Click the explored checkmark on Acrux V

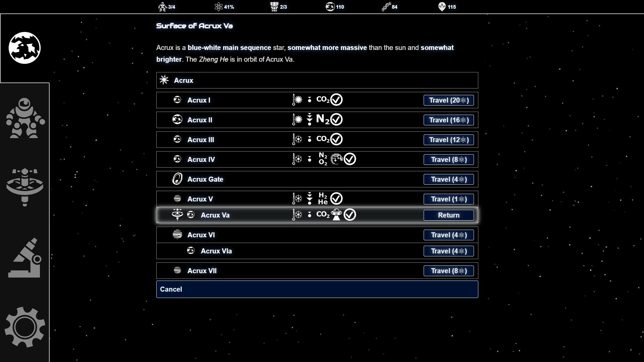coord(336,199)
